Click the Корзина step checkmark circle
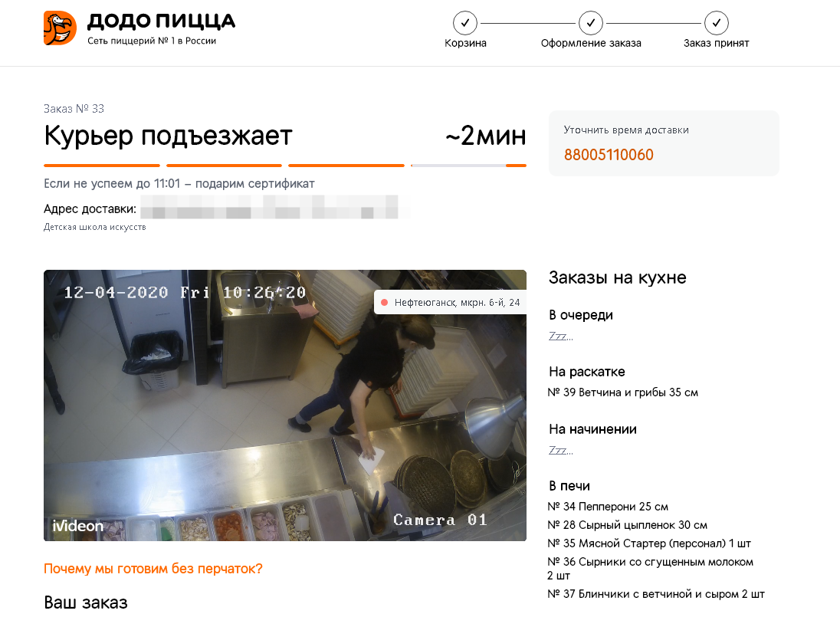 465,23
